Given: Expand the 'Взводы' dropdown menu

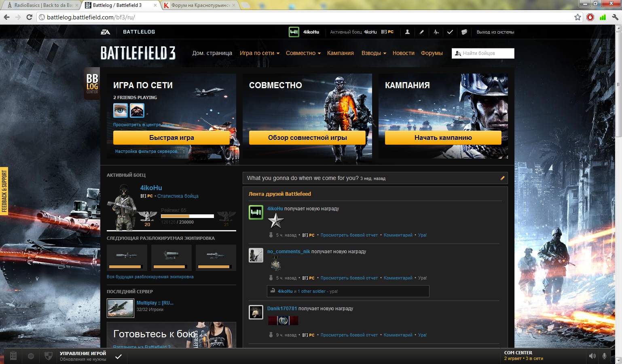Looking at the screenshot, I should pos(374,53).
